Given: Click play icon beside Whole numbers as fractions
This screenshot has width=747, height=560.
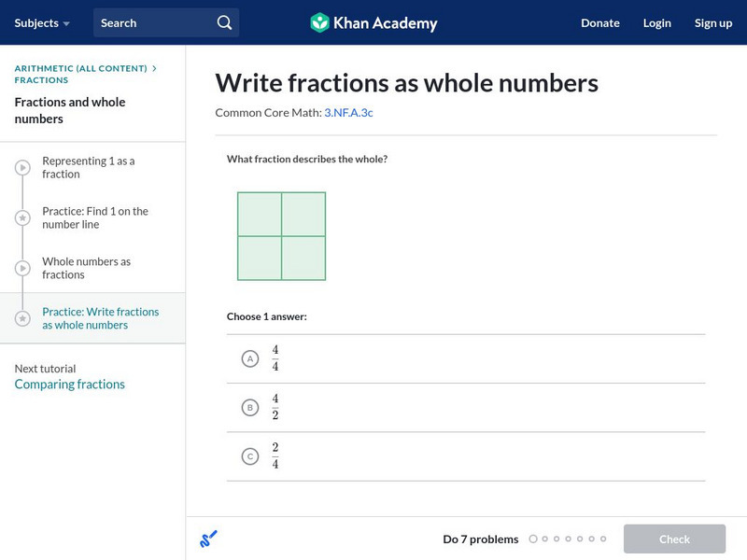Looking at the screenshot, I should [22, 269].
